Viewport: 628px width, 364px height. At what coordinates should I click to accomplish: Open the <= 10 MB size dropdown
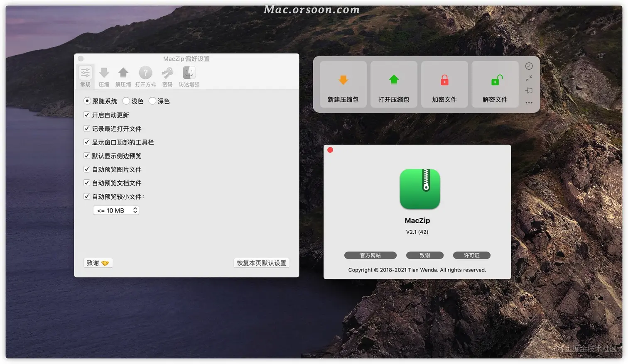[116, 210]
